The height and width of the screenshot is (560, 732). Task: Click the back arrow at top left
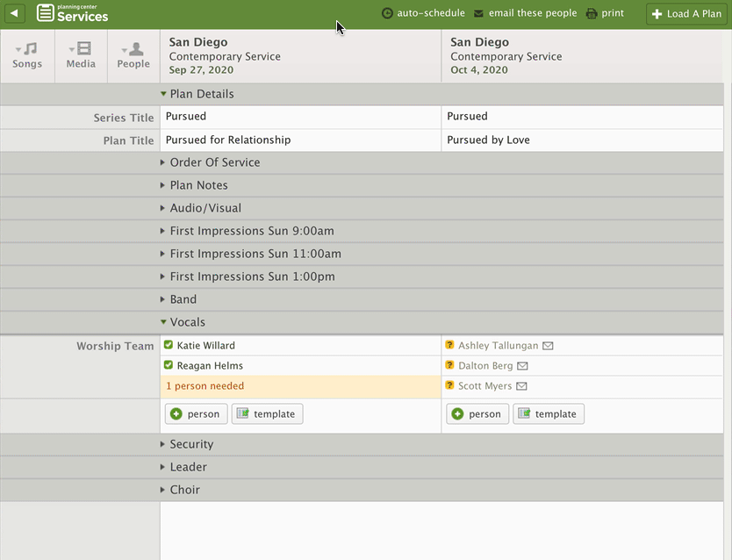pos(14,13)
